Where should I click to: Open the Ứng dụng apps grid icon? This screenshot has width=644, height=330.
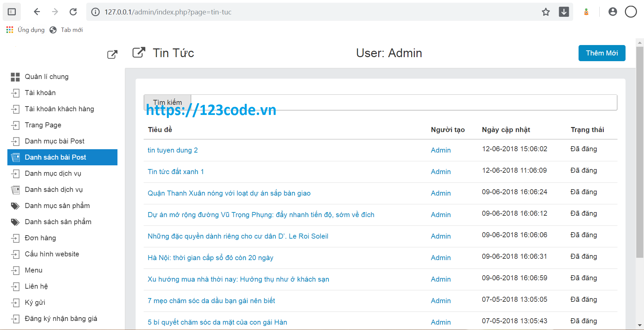coord(9,30)
